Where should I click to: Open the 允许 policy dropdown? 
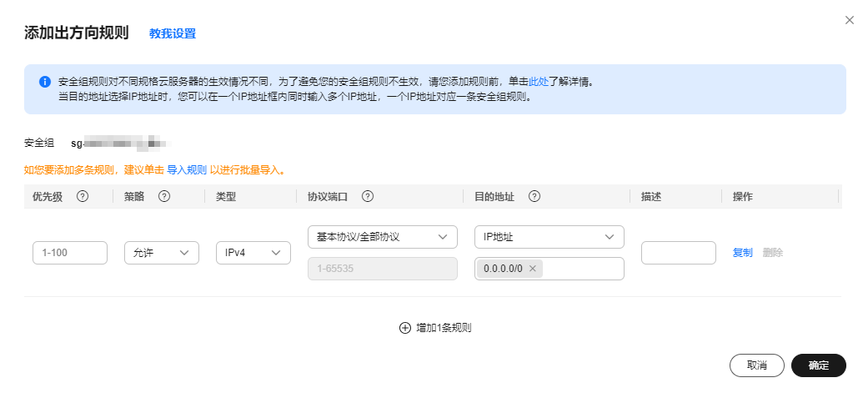click(x=162, y=253)
